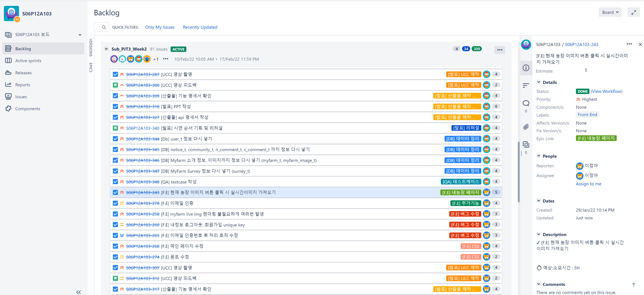This screenshot has height=295, width=644.
Task: Open the EPICS side panel
Action: click(x=91, y=68)
